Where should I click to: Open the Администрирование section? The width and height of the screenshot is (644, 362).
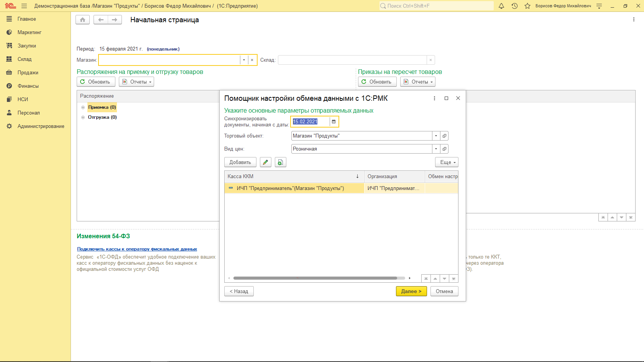41,126
